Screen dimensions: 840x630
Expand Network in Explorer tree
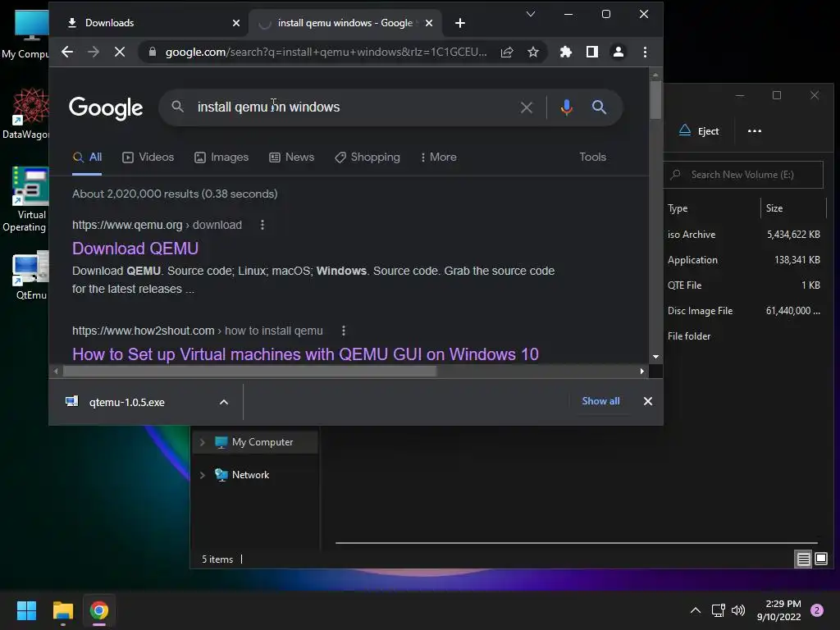pos(202,475)
